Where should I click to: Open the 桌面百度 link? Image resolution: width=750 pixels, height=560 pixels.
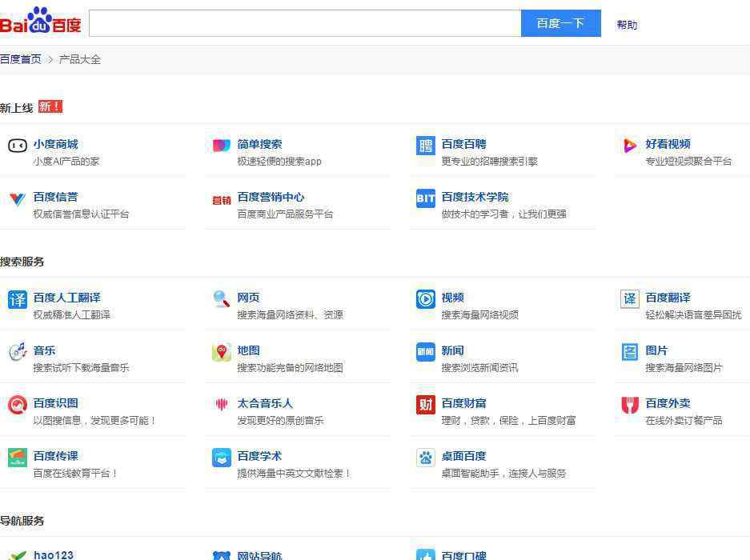point(464,456)
